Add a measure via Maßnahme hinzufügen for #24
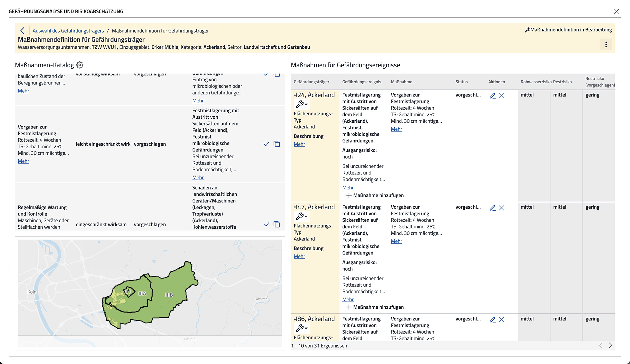 374,195
